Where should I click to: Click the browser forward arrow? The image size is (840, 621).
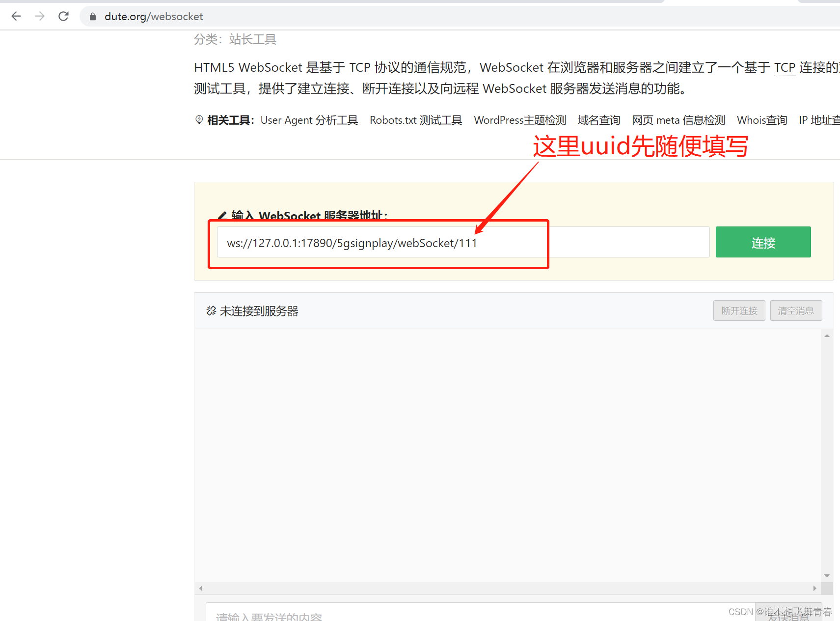pyautogui.click(x=40, y=16)
